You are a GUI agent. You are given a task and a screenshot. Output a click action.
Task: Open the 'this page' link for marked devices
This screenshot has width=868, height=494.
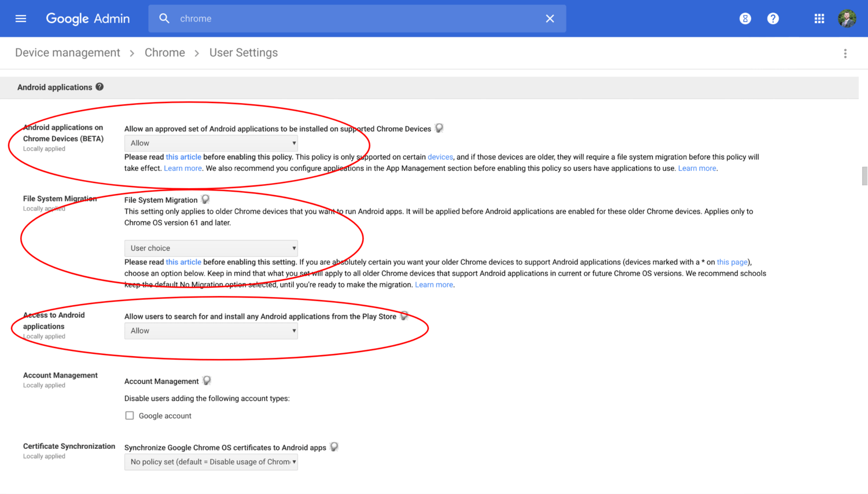pos(732,262)
